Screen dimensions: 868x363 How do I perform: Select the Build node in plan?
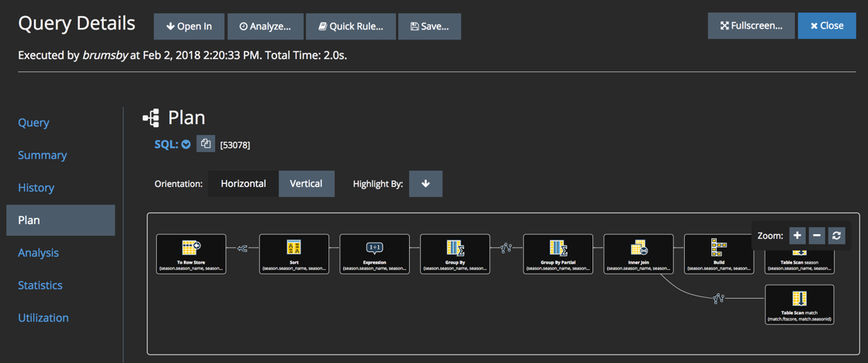click(718, 254)
